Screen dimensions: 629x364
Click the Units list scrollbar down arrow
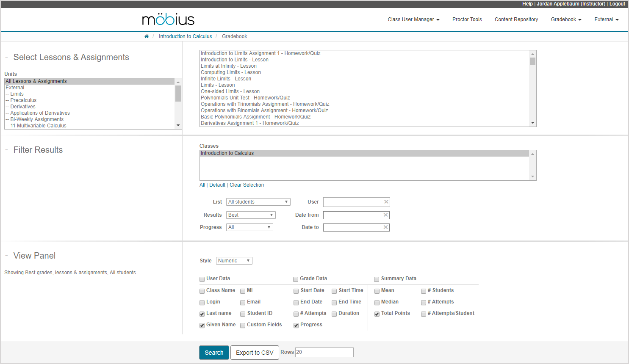pos(178,125)
